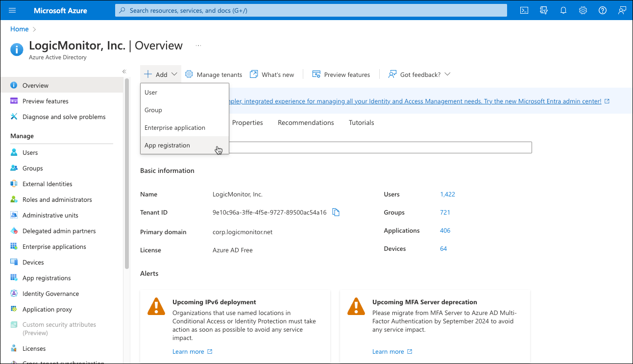Click the top bar feedback icon
Screen dimensions: 633x364
(622, 10)
